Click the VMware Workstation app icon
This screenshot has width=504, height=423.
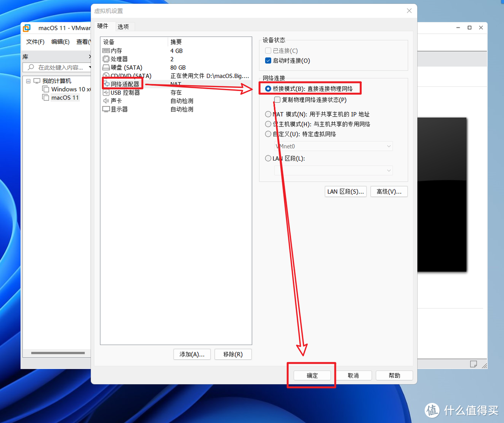click(27, 28)
